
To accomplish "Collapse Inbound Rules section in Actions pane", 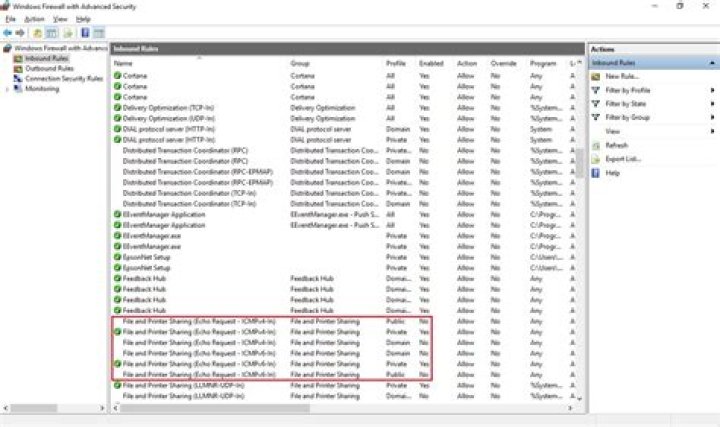I will 712,62.
